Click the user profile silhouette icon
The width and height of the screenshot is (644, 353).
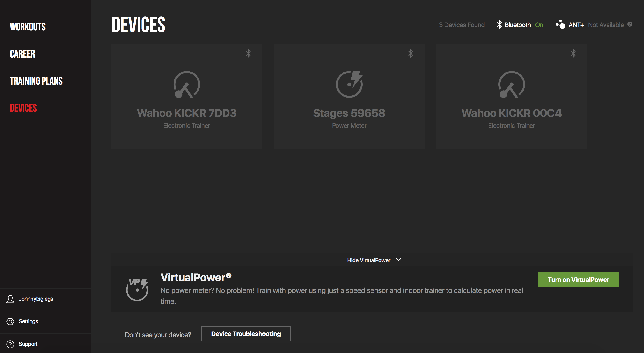[x=10, y=299]
